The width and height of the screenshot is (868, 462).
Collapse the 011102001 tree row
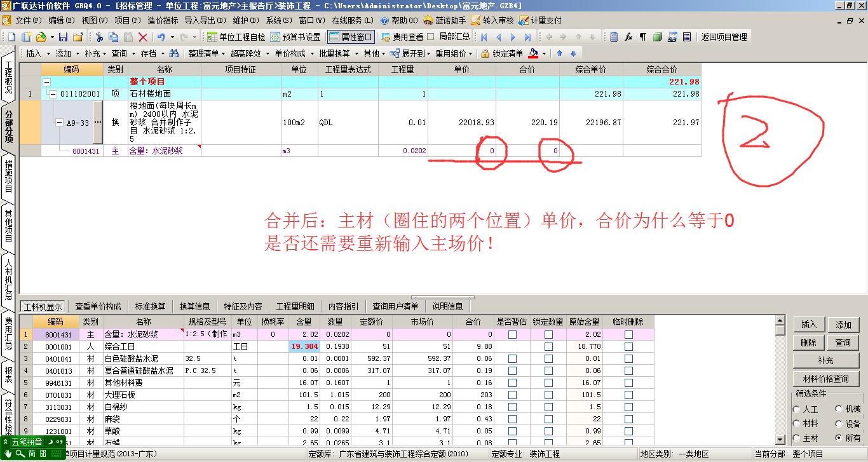[53, 94]
